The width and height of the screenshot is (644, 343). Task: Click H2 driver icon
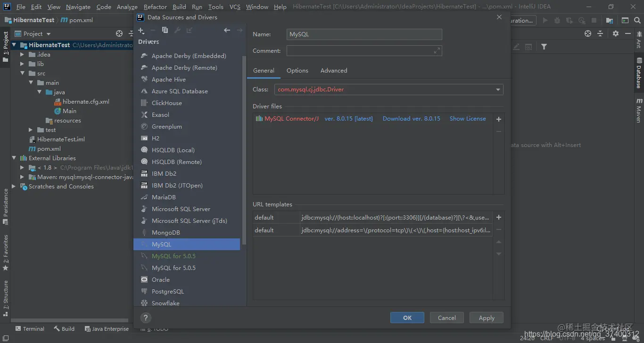coord(144,138)
